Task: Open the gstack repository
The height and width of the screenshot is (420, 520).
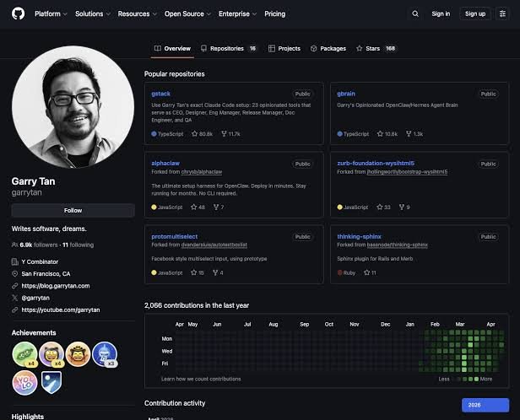Action: (x=160, y=94)
